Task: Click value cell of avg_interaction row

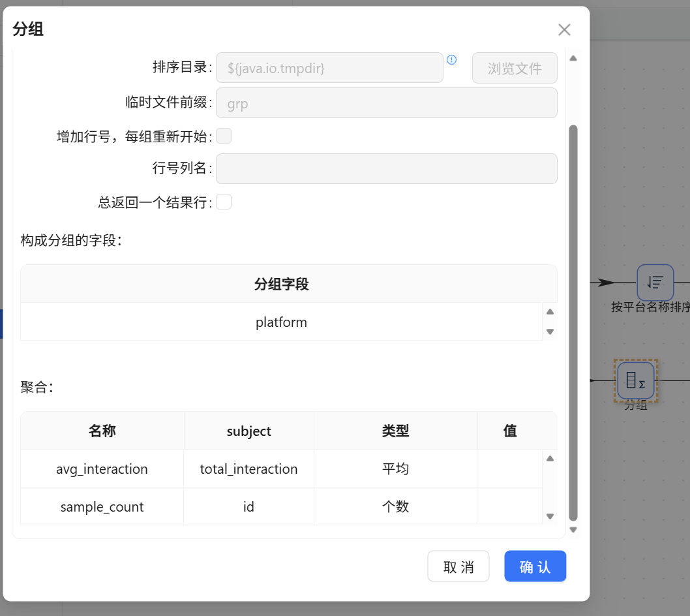Action: coord(509,469)
